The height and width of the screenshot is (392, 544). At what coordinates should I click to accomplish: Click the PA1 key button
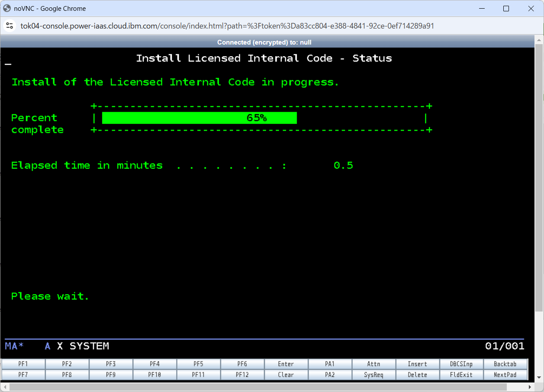coord(330,364)
